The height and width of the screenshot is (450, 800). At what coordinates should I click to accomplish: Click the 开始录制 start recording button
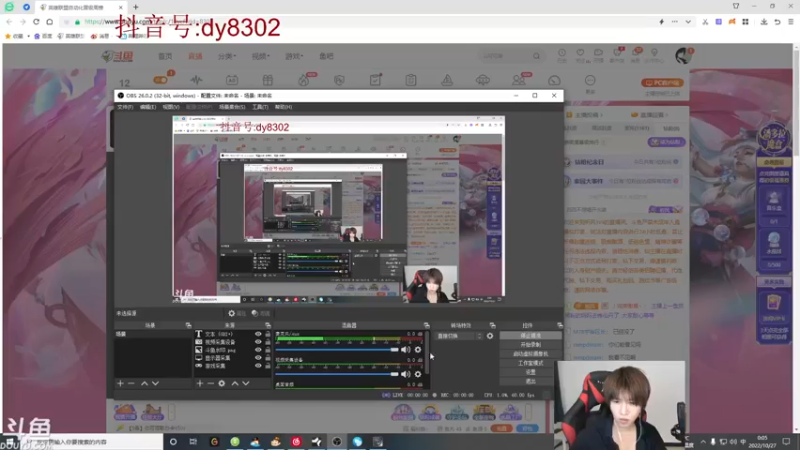pos(531,345)
